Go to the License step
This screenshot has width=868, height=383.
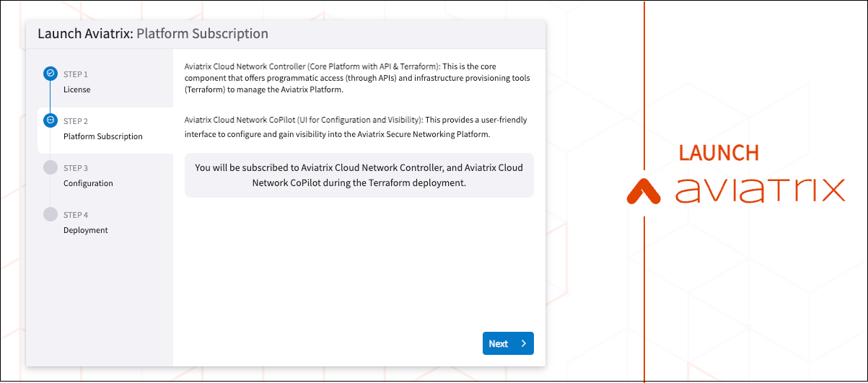click(76, 89)
